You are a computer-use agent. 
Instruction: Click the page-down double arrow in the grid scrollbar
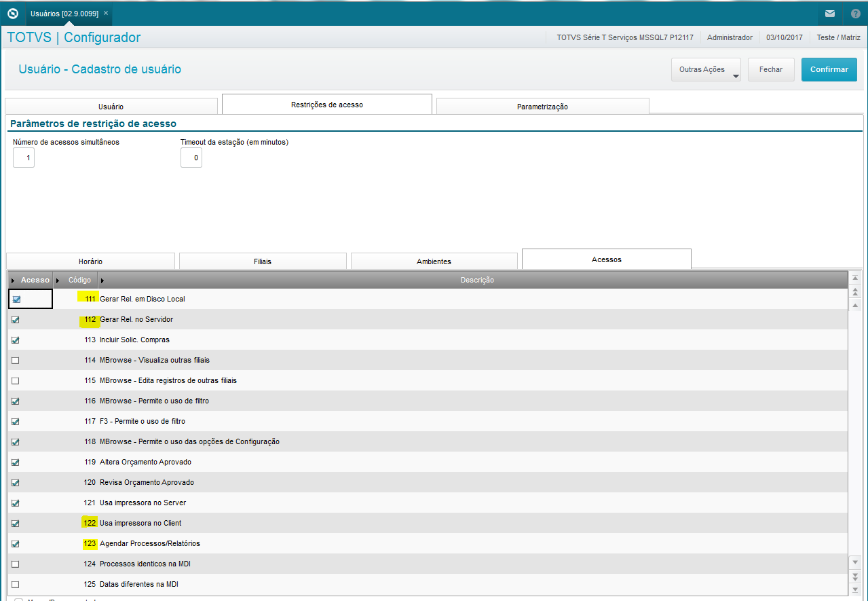coord(855,575)
